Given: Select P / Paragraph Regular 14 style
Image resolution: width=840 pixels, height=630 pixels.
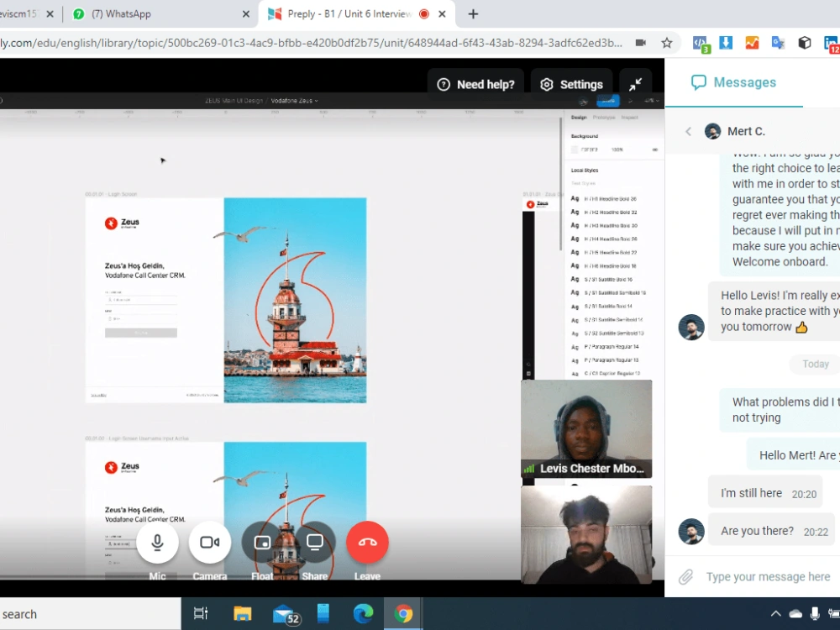Looking at the screenshot, I should pos(606,347).
